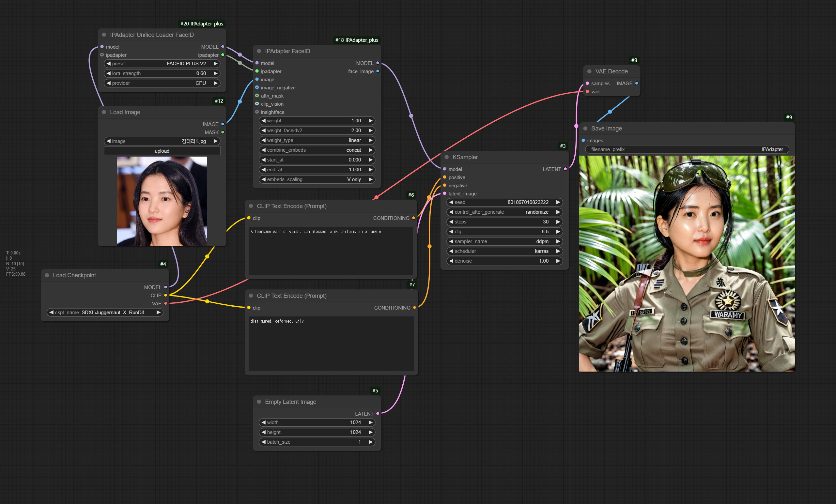Image resolution: width=836 pixels, height=504 pixels.
Task: Click the LATENT output socket on KSampler
Action: [565, 169]
